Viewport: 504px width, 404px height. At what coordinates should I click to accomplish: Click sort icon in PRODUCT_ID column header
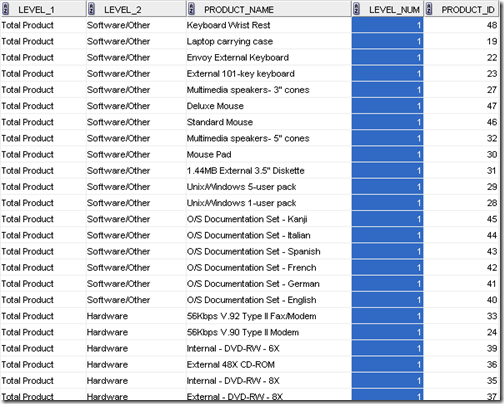(x=429, y=9)
